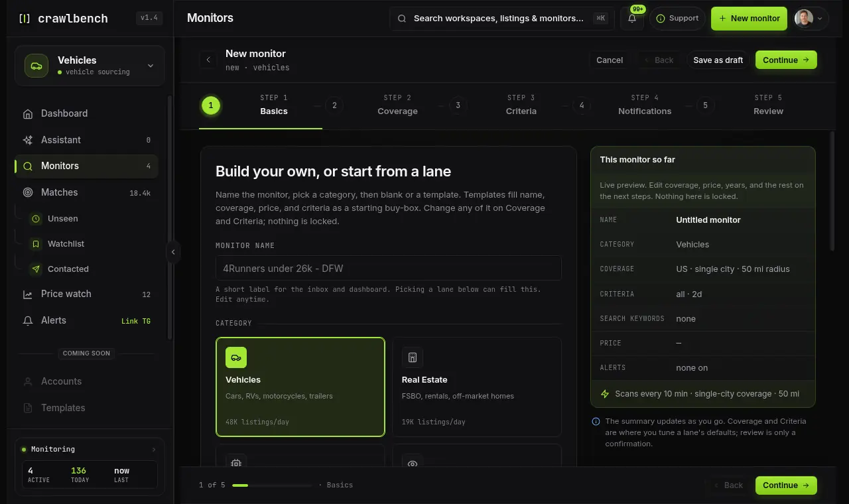Go to Step 5 Review

[755, 105]
